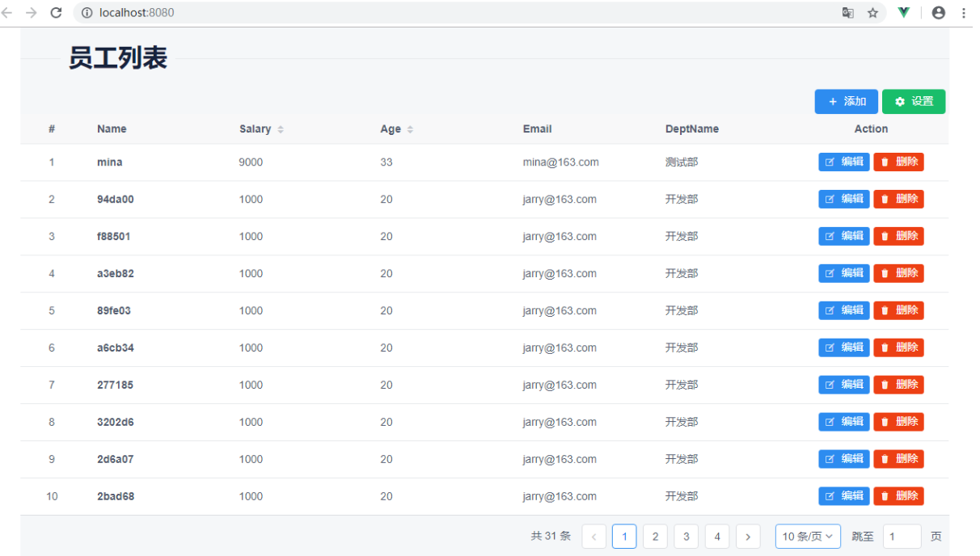Image resolution: width=980 pixels, height=556 pixels.
Task: Open the Vue devtools extension icon
Action: click(x=904, y=13)
